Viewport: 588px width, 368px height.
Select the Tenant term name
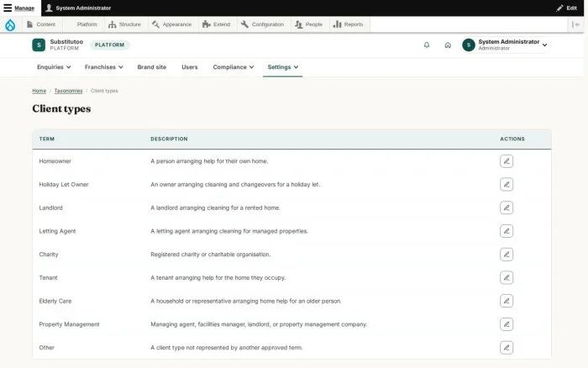coord(49,277)
